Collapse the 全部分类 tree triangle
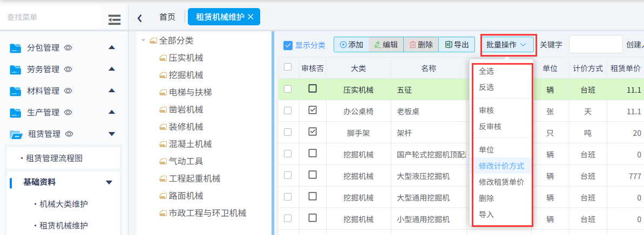644x235 pixels. pos(143,40)
